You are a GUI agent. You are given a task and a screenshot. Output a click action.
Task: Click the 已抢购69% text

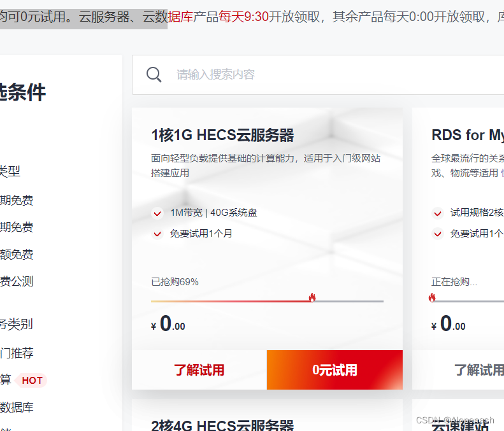click(175, 282)
